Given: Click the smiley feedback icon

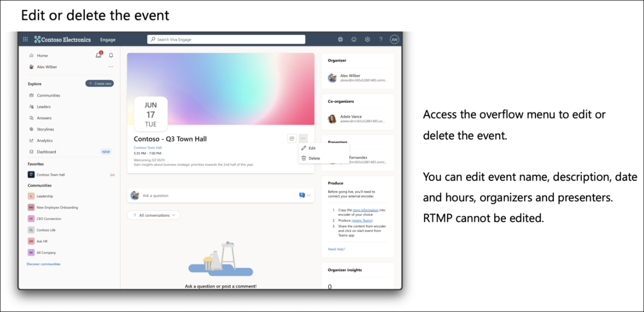Looking at the screenshot, I should (x=354, y=40).
